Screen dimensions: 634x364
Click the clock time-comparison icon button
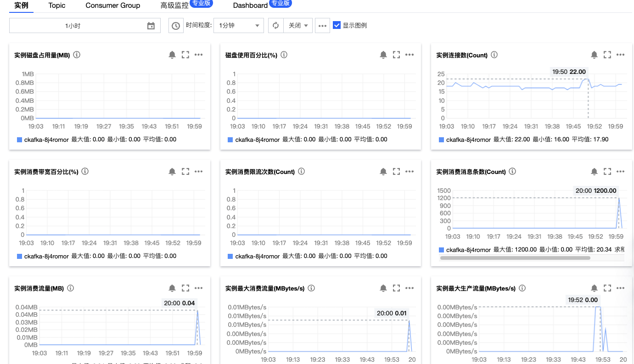coord(176,26)
